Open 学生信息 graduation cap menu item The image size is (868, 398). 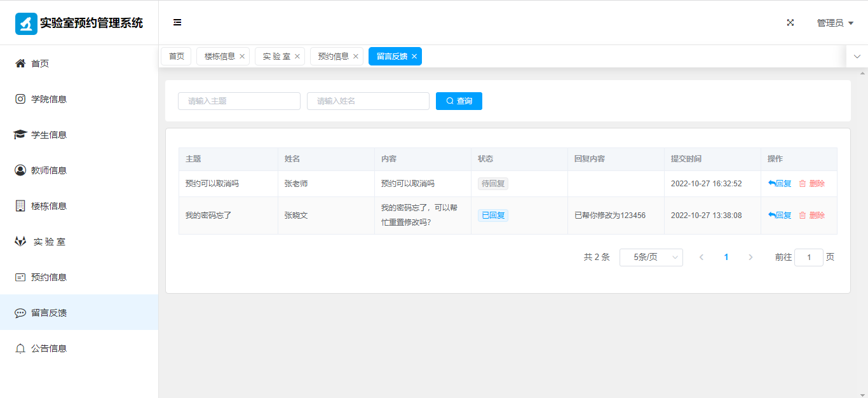[x=49, y=135]
